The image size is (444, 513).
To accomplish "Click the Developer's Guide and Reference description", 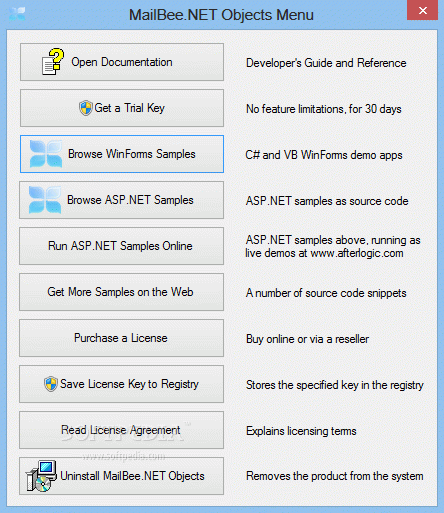I will pos(326,63).
